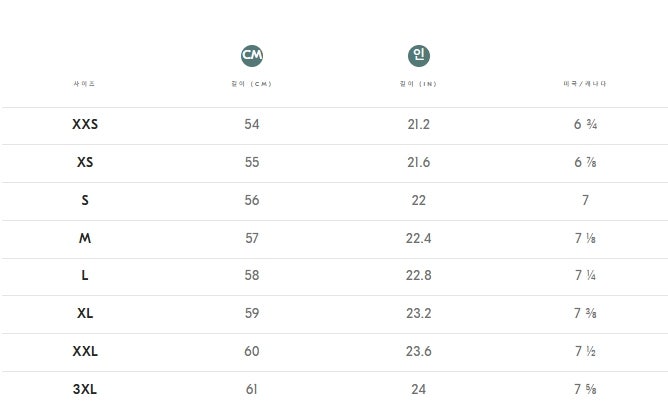
Task: Pick the L size row label
Action: coord(85,275)
